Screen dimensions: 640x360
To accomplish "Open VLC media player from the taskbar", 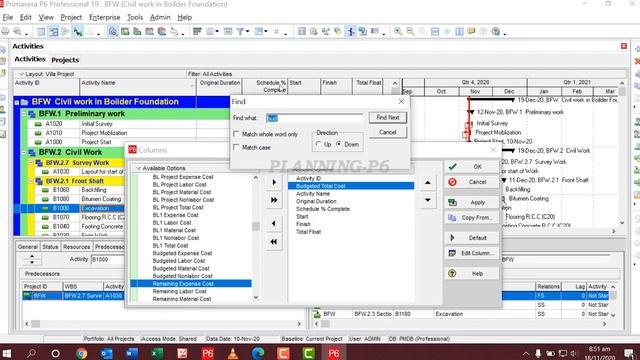I will click(x=233, y=353).
